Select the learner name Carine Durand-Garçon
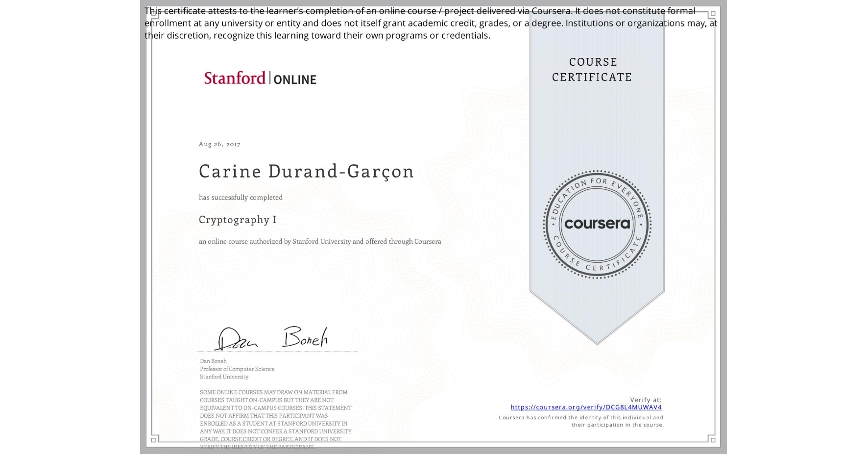868x455 pixels. point(307,171)
